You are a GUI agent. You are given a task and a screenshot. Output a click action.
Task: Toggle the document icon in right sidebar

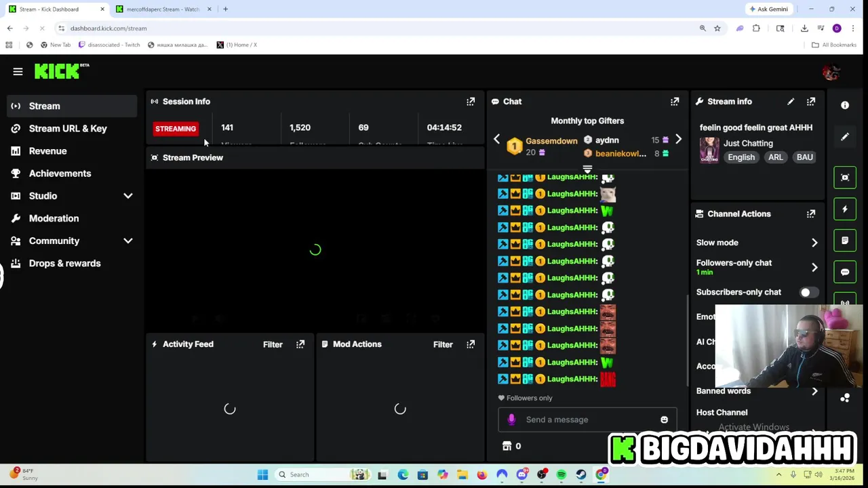point(845,241)
